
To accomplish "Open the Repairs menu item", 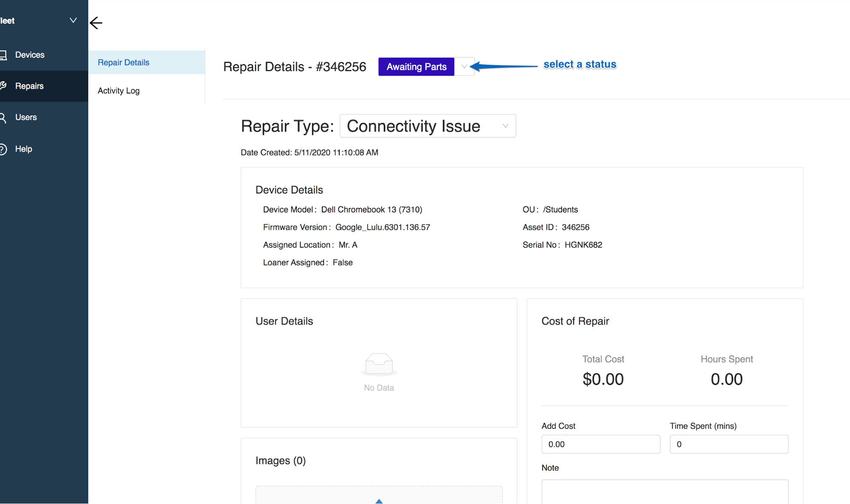I will point(44,86).
